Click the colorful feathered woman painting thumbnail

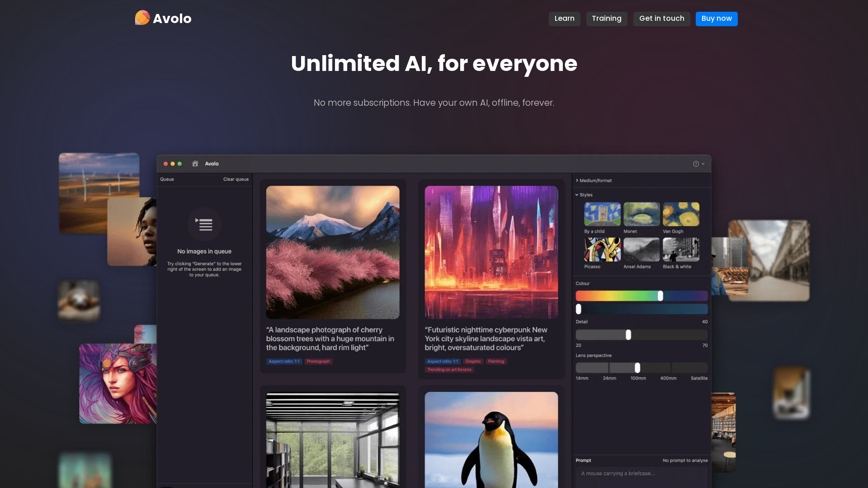pyautogui.click(x=118, y=383)
